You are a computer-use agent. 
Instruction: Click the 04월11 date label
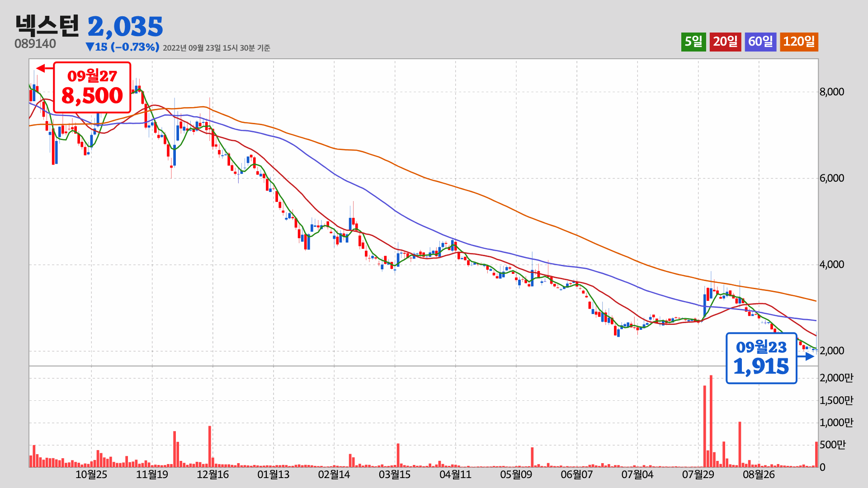coord(455,474)
